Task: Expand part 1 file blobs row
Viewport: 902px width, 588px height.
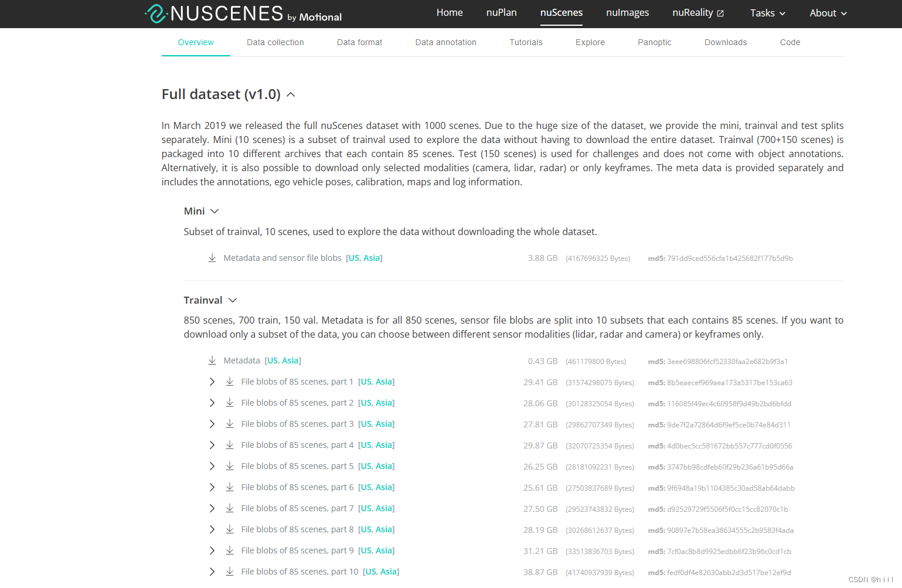Action: tap(212, 382)
